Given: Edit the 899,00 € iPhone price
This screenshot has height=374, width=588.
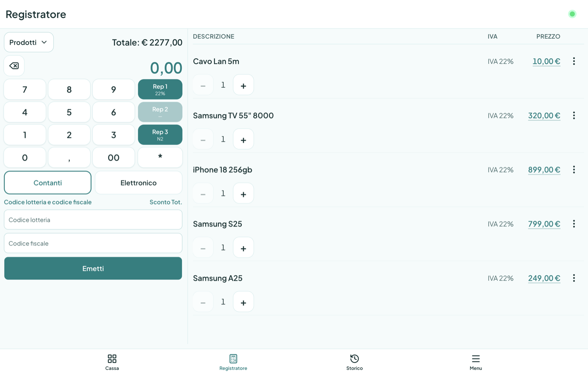Looking at the screenshot, I should pyautogui.click(x=544, y=170).
